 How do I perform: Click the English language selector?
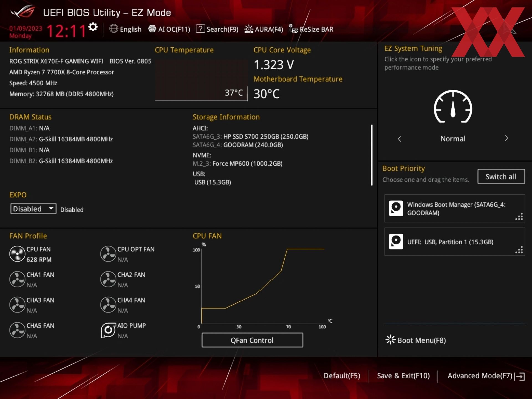131,29
